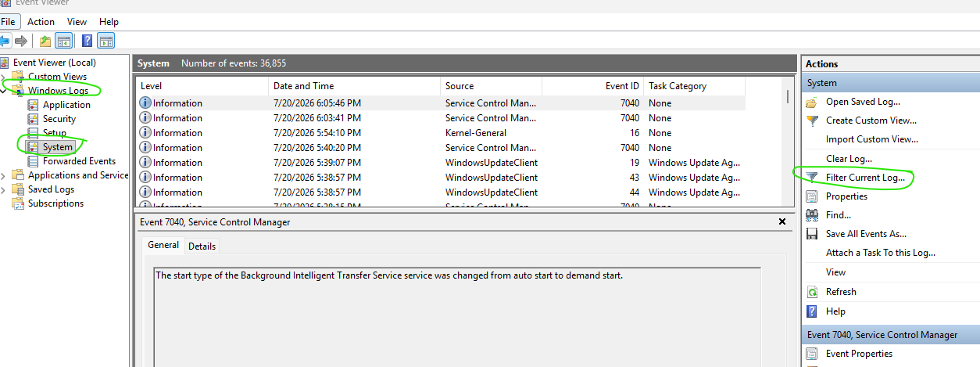Expand the Custom Views tree node
Screen dimensions: 980x367
pyautogui.click(x=3, y=77)
